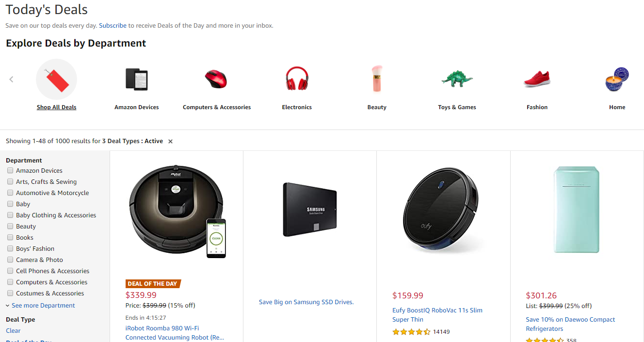
Task: Click the red sneaker Fashion icon
Action: pyautogui.click(x=537, y=79)
